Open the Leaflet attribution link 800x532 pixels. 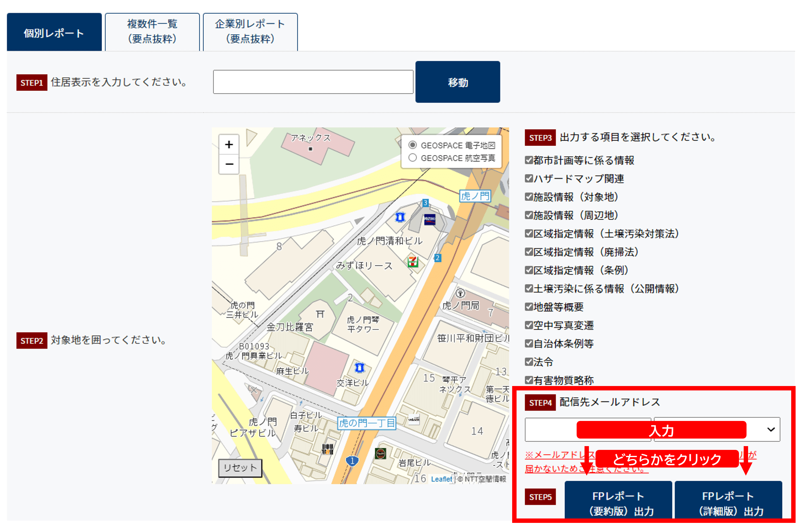tap(441, 479)
